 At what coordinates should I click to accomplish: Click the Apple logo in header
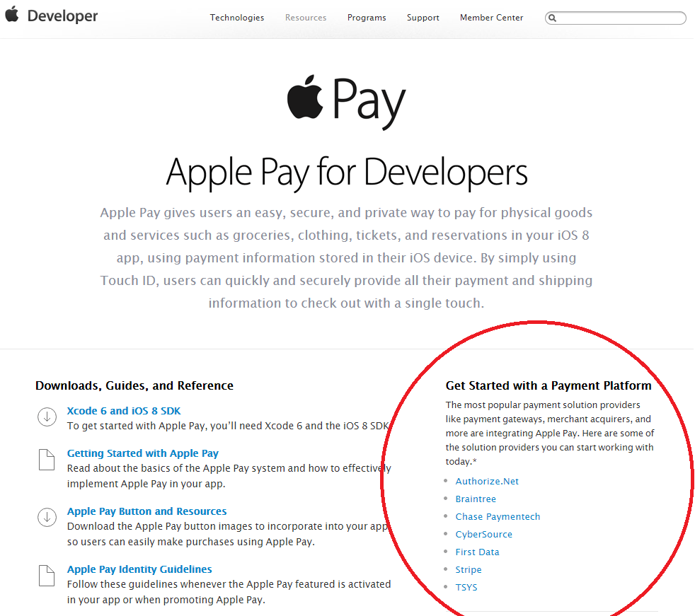(x=12, y=14)
